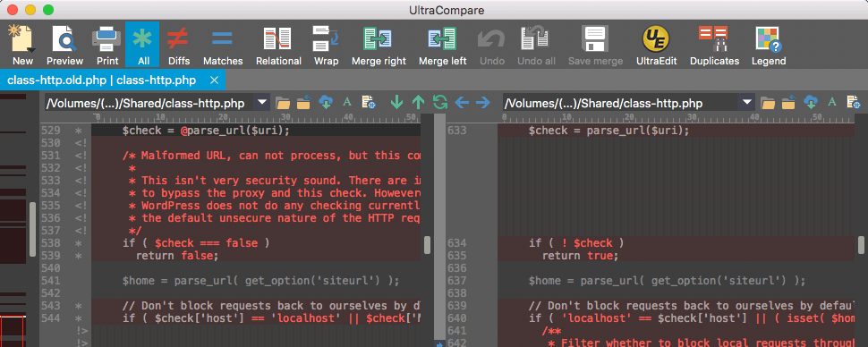The height and width of the screenshot is (347, 868).
Task: Toggle the All lines view mode
Action: click(x=142, y=45)
